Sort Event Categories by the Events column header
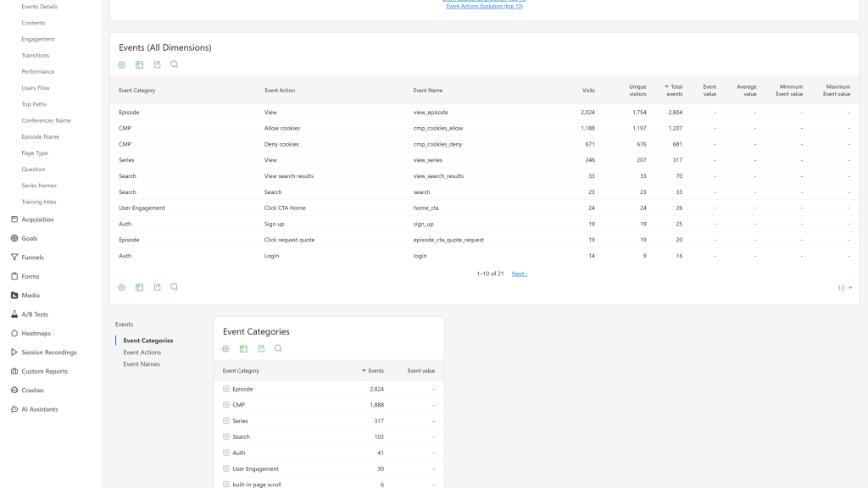868x488 pixels. click(x=373, y=371)
